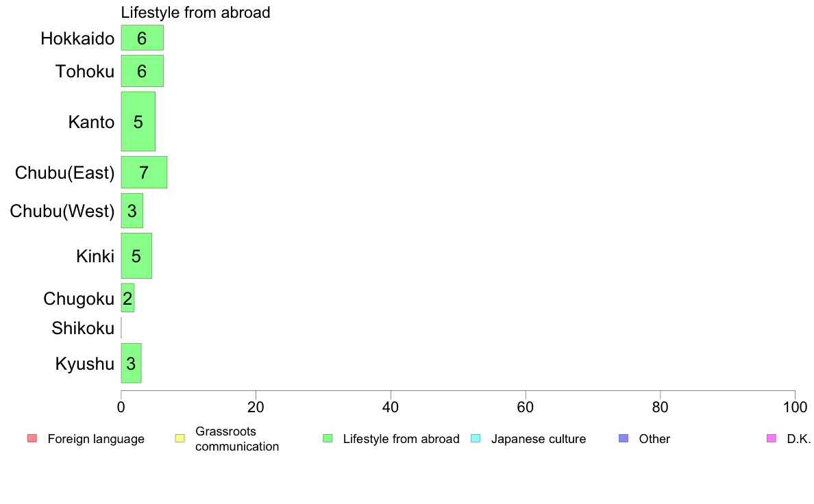Click the yellow Grassroots communication legend swatch

pyautogui.click(x=180, y=438)
